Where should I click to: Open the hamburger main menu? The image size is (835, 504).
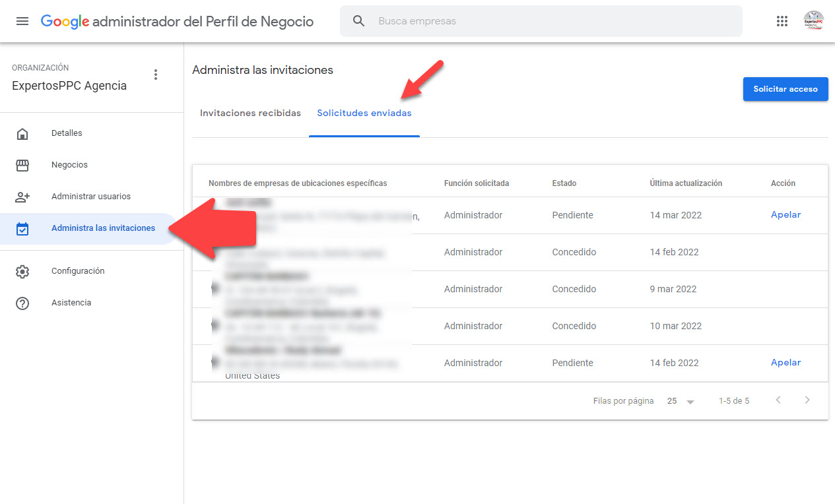click(22, 21)
